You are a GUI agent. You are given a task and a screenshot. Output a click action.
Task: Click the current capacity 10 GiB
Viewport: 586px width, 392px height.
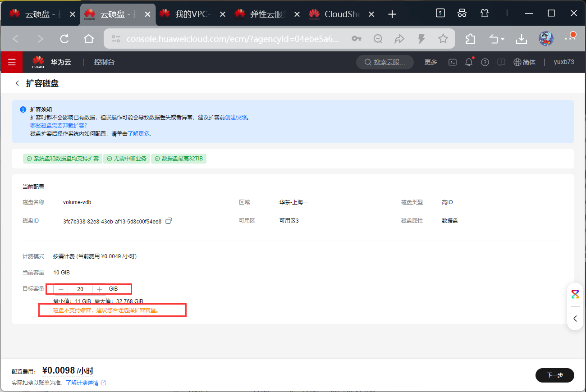[x=61, y=273]
